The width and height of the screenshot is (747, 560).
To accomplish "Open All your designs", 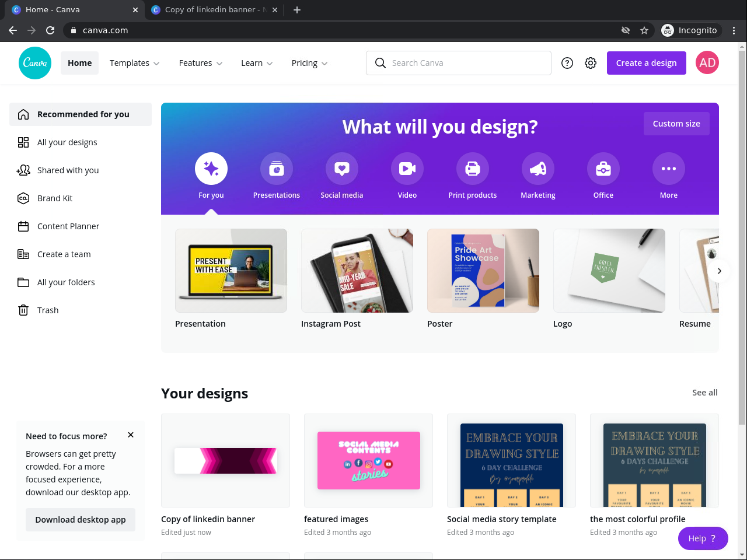I will tap(81, 142).
